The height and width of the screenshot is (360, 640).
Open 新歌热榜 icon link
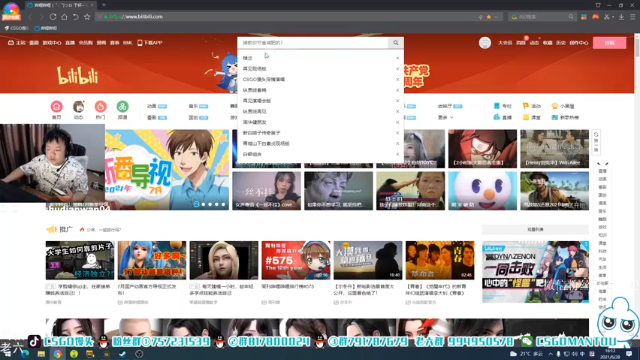565,117
